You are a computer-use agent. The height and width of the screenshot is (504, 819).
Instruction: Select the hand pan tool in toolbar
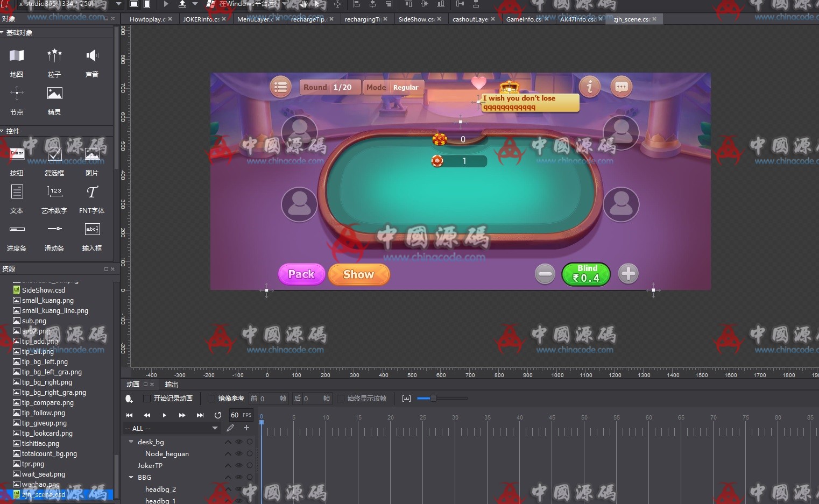click(304, 4)
